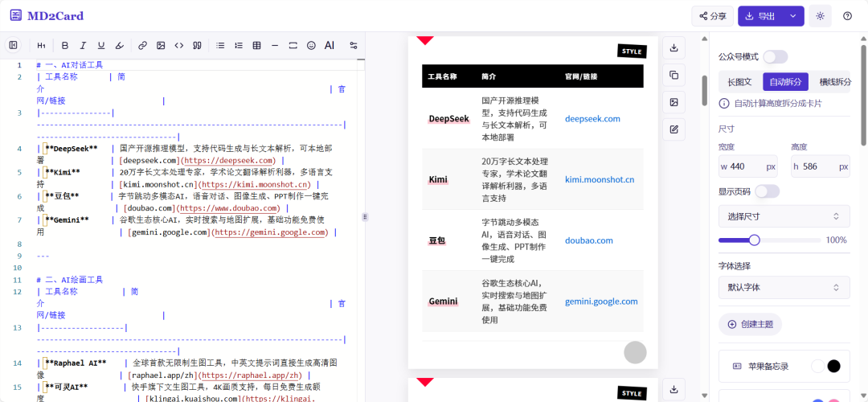Click the STYLE badge on first card
Image resolution: width=868 pixels, height=402 pixels.
pos(632,51)
